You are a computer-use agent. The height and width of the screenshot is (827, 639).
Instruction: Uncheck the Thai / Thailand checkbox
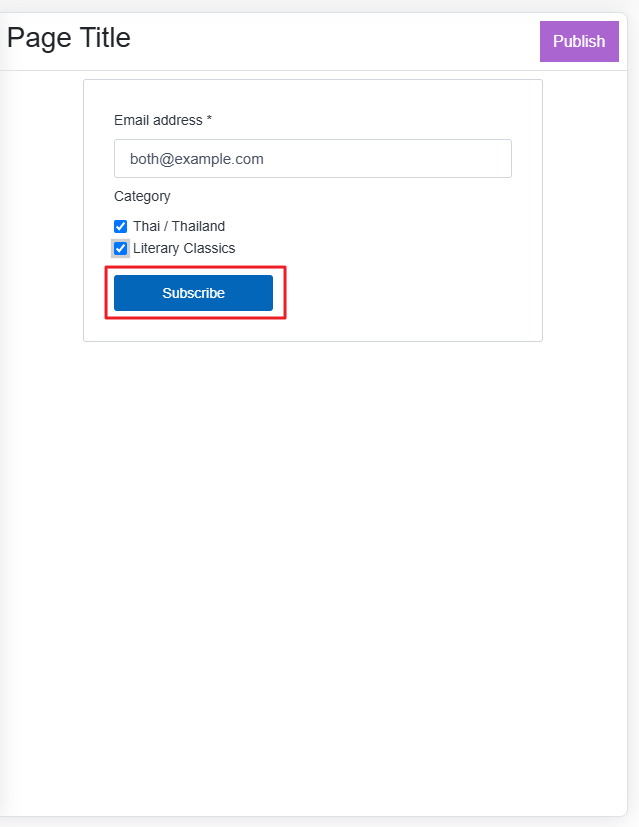click(121, 226)
